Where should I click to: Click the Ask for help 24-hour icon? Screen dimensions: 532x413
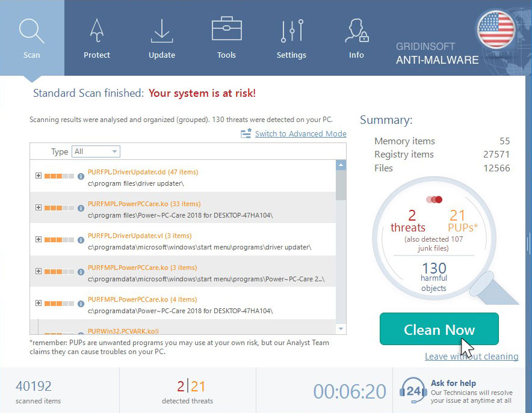pyautogui.click(x=413, y=391)
